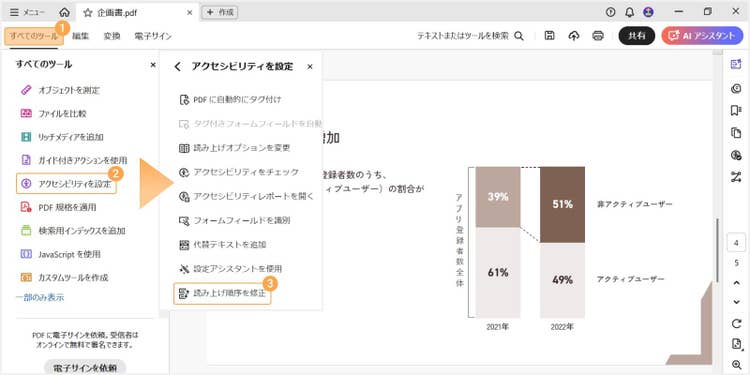This screenshot has width=750, height=375.
Task: Click the 作成 button
Action: (x=220, y=13)
